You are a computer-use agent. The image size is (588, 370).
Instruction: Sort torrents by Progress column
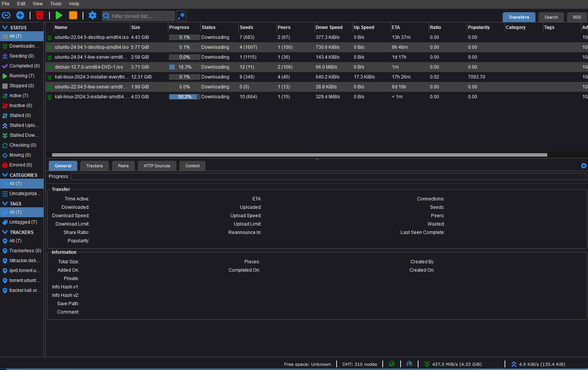(184, 27)
